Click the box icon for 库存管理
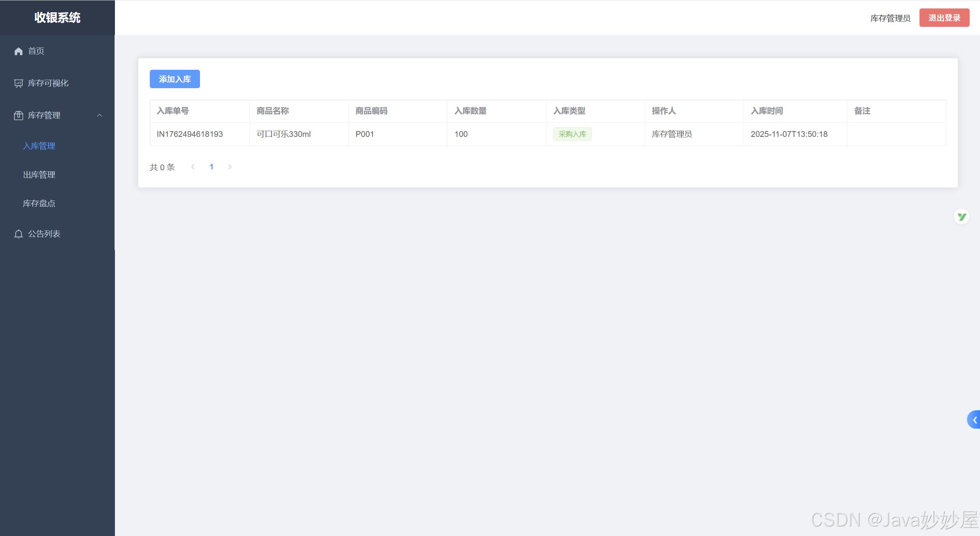This screenshot has width=980, height=536. pos(18,115)
